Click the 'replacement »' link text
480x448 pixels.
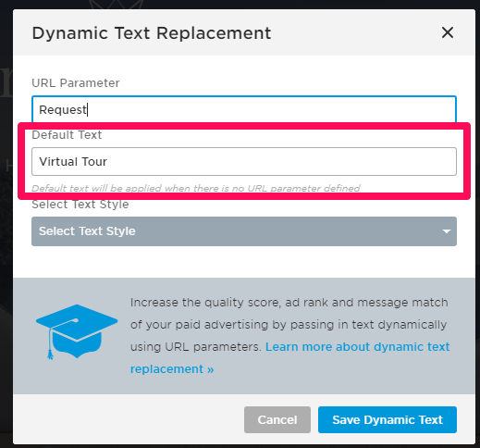(172, 369)
